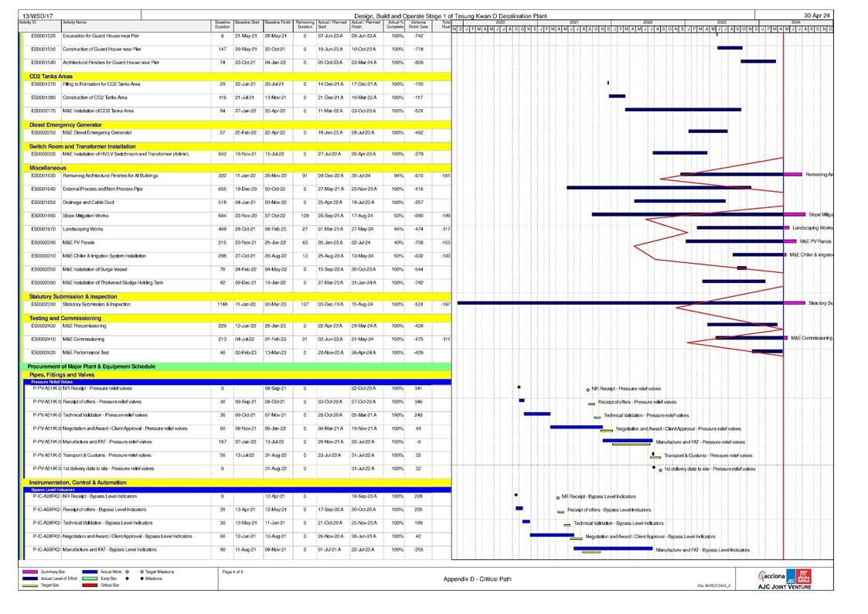
Task: Click the Actual Level of Effort legend bar
Action: [x=29, y=578]
